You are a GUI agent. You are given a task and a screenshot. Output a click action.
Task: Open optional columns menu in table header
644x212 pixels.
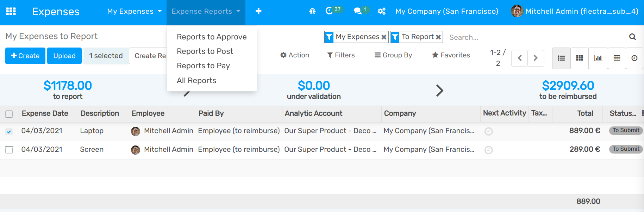[642, 113]
